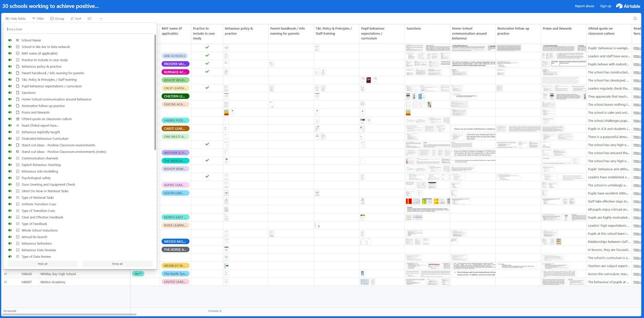The width and height of the screenshot is (644, 318).
Task: Click multi-select icon beside Type of Retrieval Tasks
Action: pos(17,198)
